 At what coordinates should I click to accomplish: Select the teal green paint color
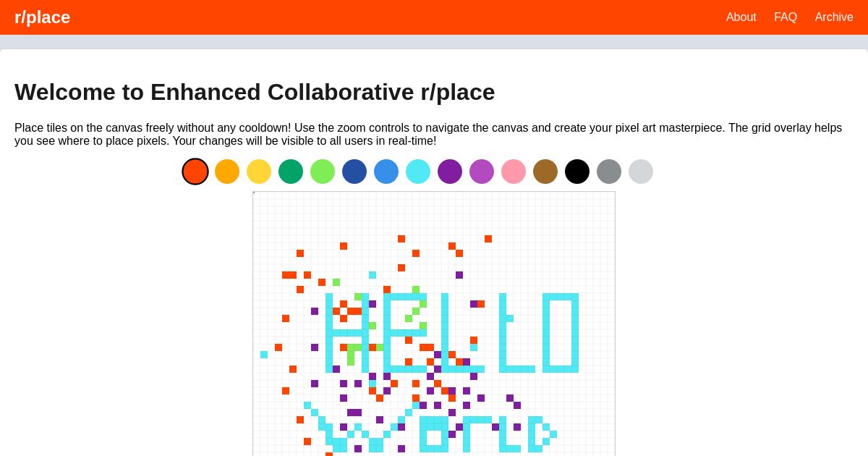291,172
